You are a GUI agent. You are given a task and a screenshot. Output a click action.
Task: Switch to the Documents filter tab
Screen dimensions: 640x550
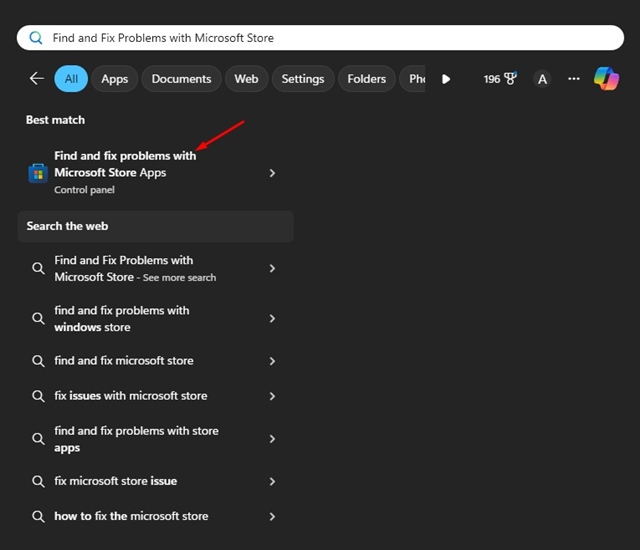click(181, 79)
